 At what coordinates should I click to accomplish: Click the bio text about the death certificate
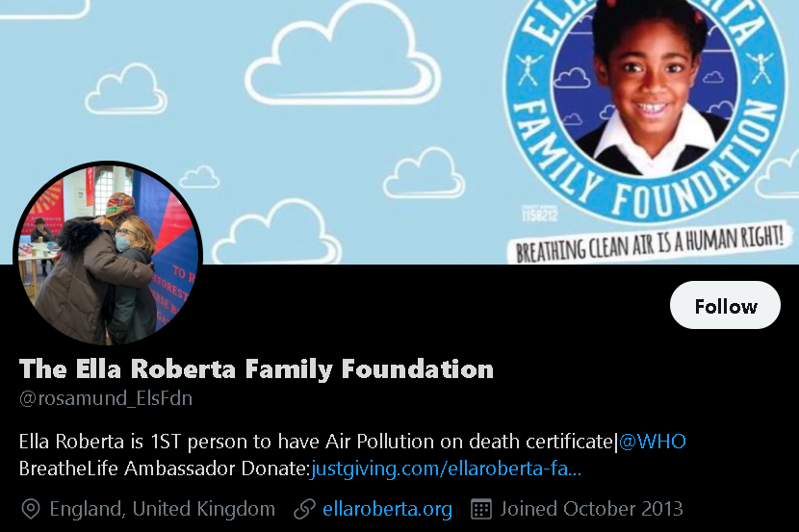click(x=316, y=442)
